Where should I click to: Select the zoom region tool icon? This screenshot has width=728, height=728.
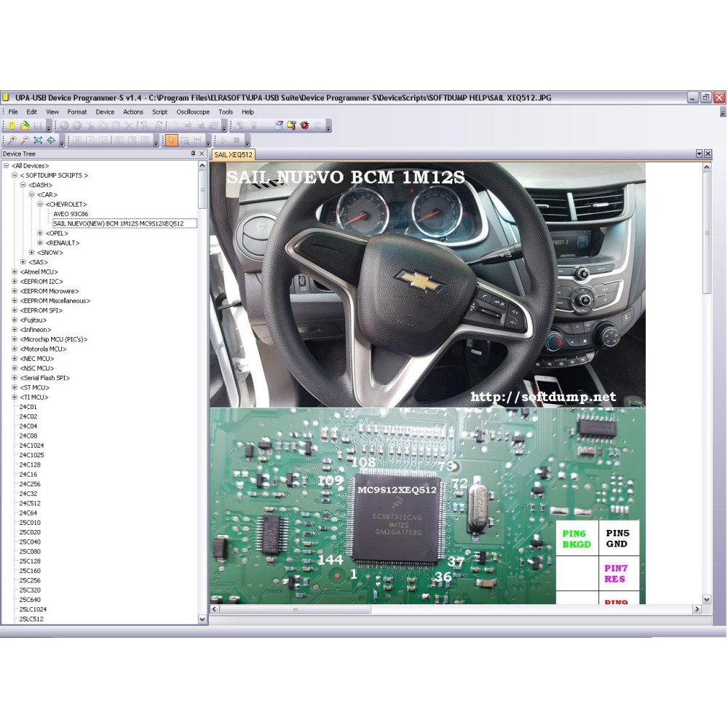point(185,141)
